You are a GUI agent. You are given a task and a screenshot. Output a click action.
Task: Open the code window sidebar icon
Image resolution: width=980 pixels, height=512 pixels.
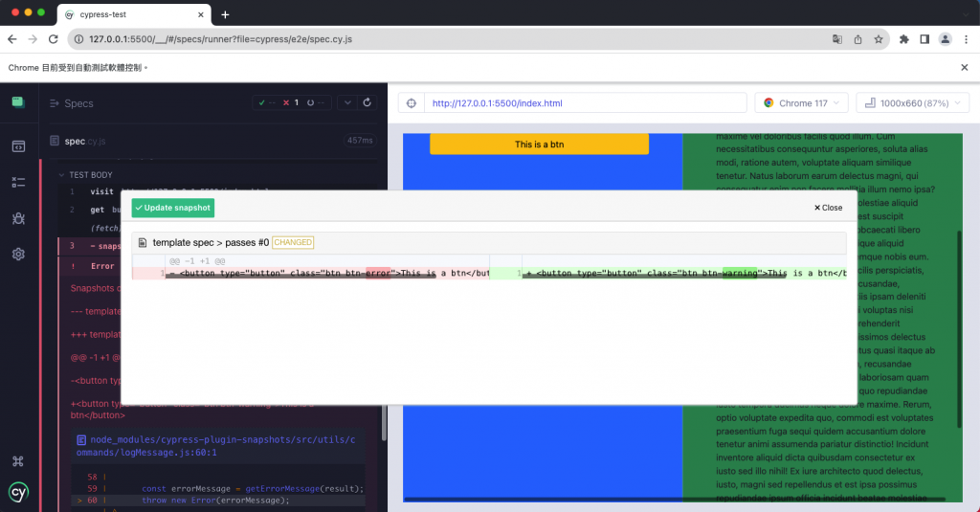click(x=18, y=146)
